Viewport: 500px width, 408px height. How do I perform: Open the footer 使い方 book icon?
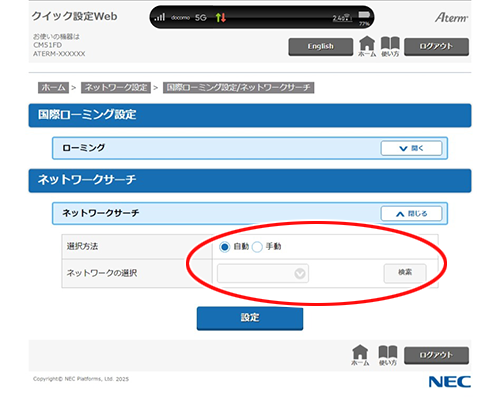pos(388,355)
